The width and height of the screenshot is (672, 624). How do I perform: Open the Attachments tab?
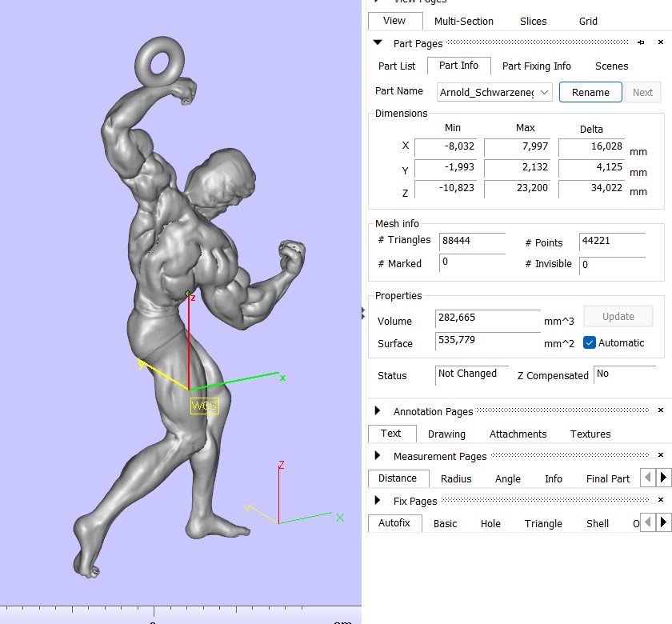point(518,434)
